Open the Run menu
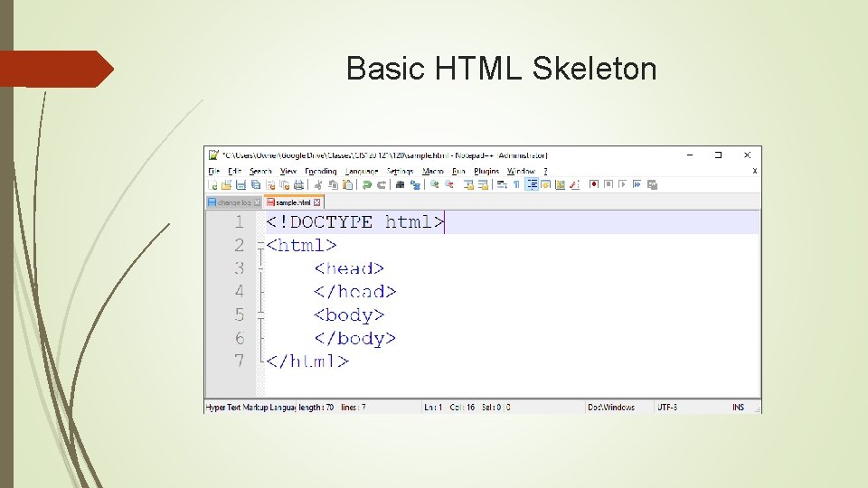The height and width of the screenshot is (488, 868). click(x=458, y=171)
